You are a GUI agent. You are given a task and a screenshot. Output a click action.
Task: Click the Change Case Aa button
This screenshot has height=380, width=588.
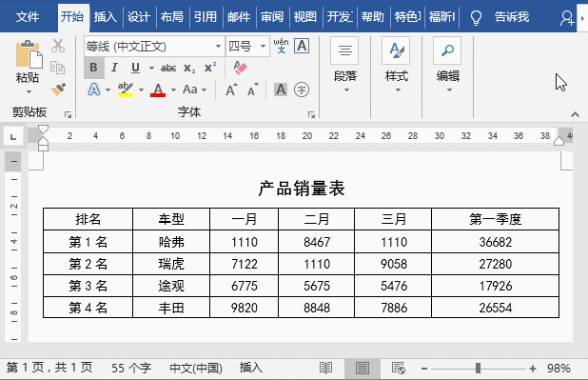click(x=190, y=90)
